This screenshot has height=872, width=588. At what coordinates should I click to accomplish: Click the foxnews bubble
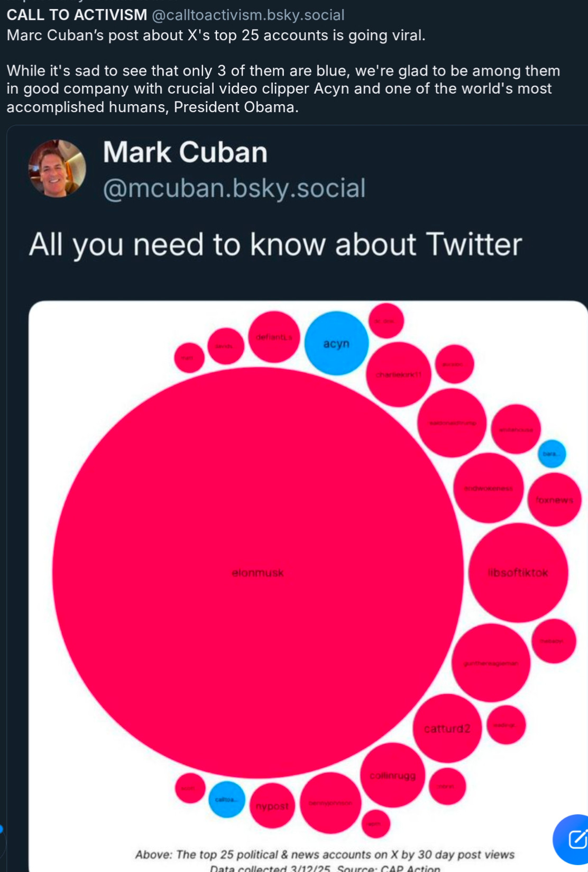coord(554,499)
